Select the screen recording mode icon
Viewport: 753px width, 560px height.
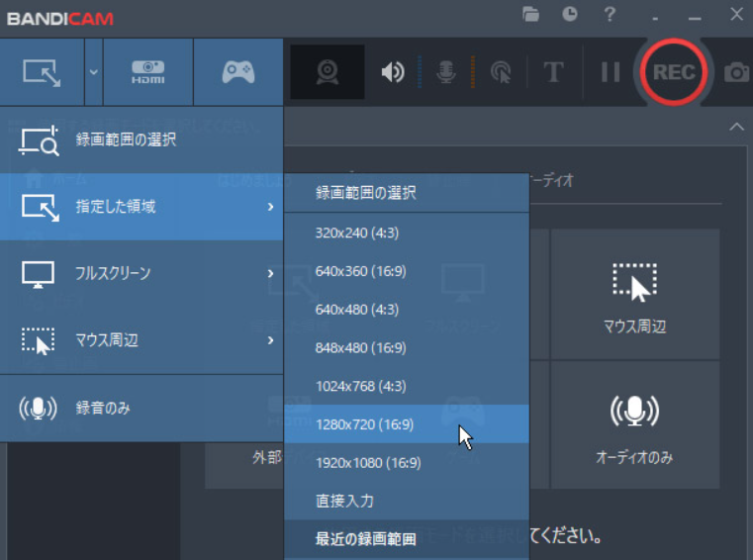[42, 72]
